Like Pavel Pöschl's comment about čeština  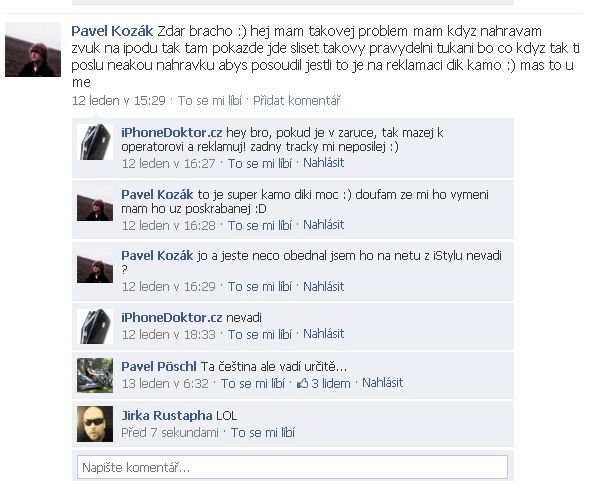tap(253, 383)
